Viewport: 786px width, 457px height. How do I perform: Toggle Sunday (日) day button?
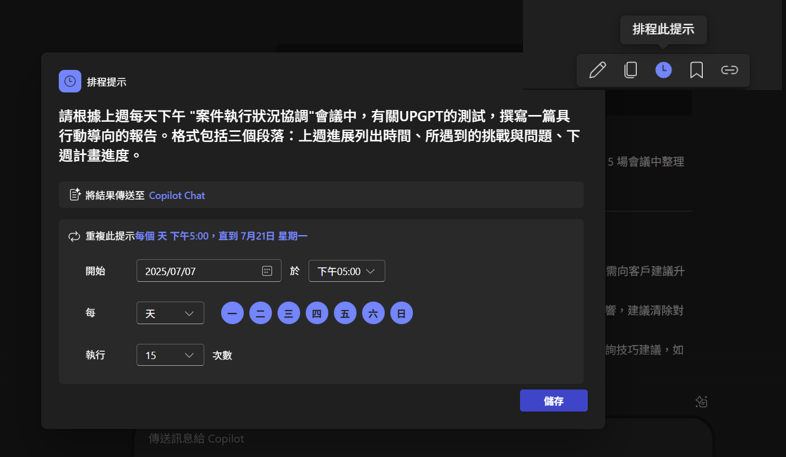(401, 313)
